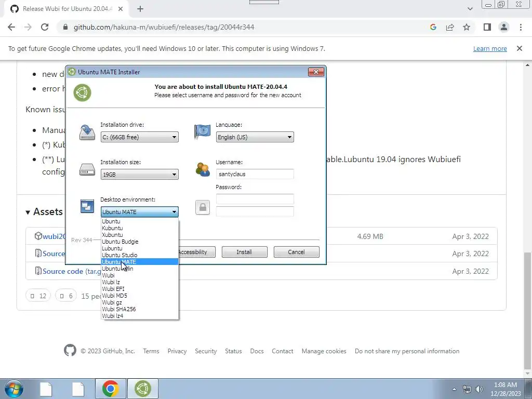This screenshot has height=399, width=532.
Task: Click the Ubuntu MATE installer taskbar icon
Action: 143,389
